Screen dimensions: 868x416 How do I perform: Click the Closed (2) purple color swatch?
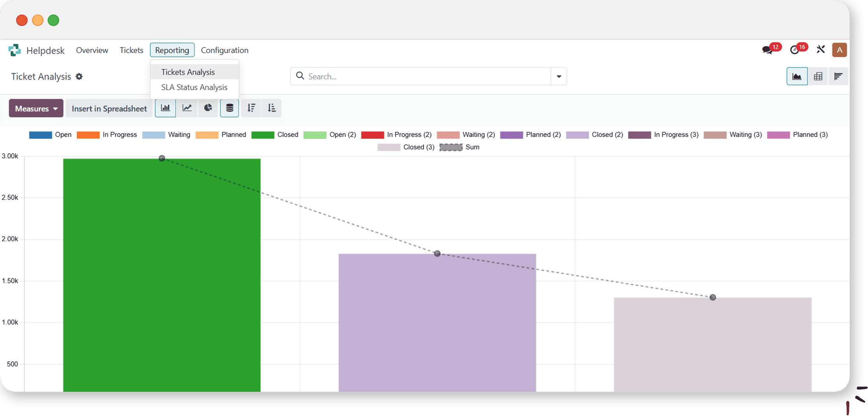tap(577, 135)
